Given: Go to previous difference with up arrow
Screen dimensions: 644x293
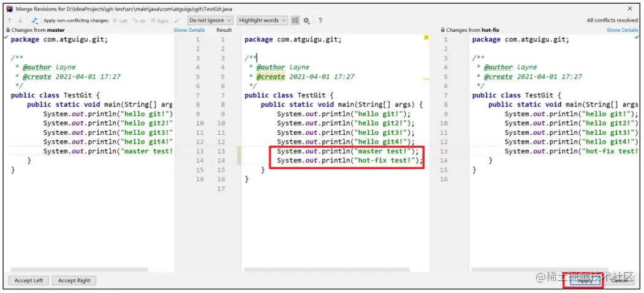Looking at the screenshot, I should [x=10, y=21].
